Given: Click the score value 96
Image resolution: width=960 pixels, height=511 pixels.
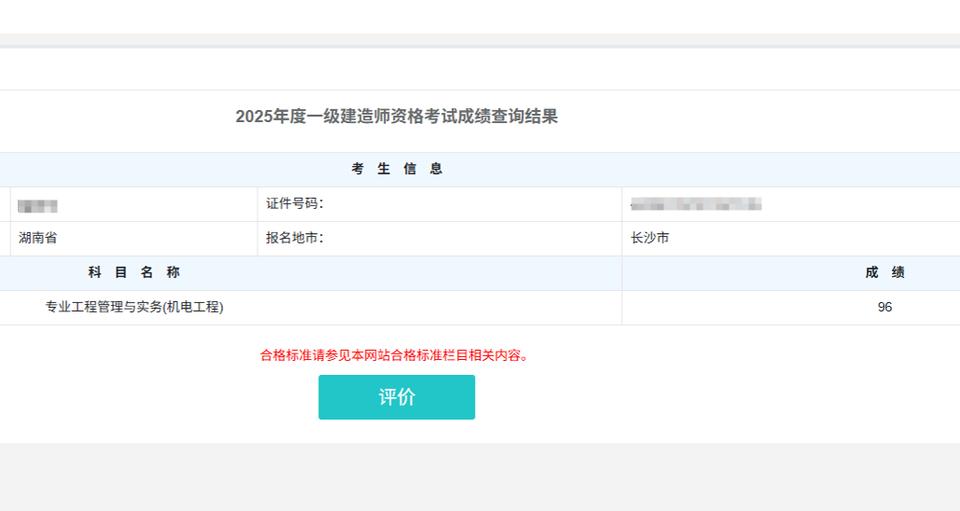Looking at the screenshot, I should (885, 307).
